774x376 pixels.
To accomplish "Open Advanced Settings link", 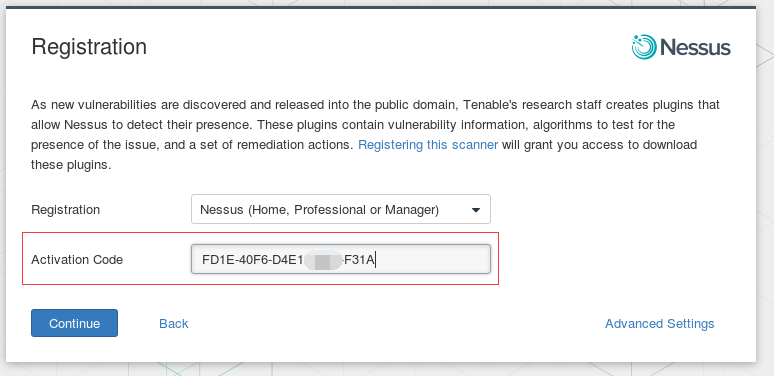I will [659, 324].
